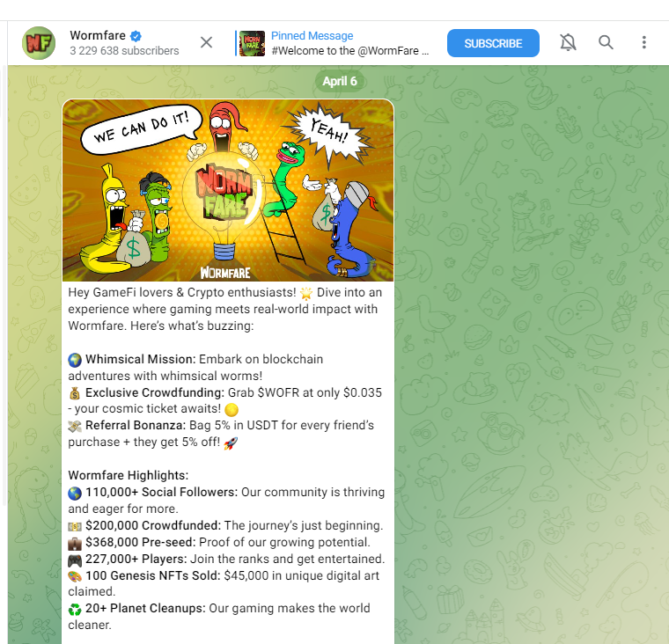Open the Wormfare NF channel avatar

39,42
